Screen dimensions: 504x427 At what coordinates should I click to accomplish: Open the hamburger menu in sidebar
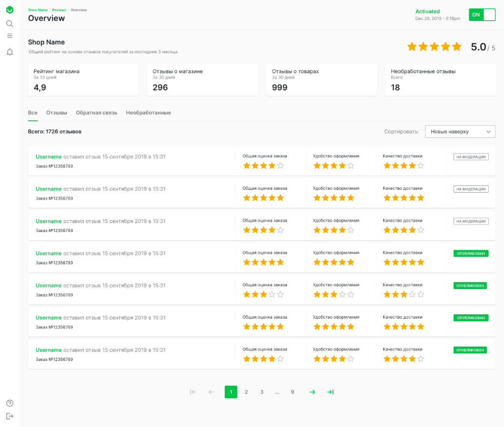point(10,36)
